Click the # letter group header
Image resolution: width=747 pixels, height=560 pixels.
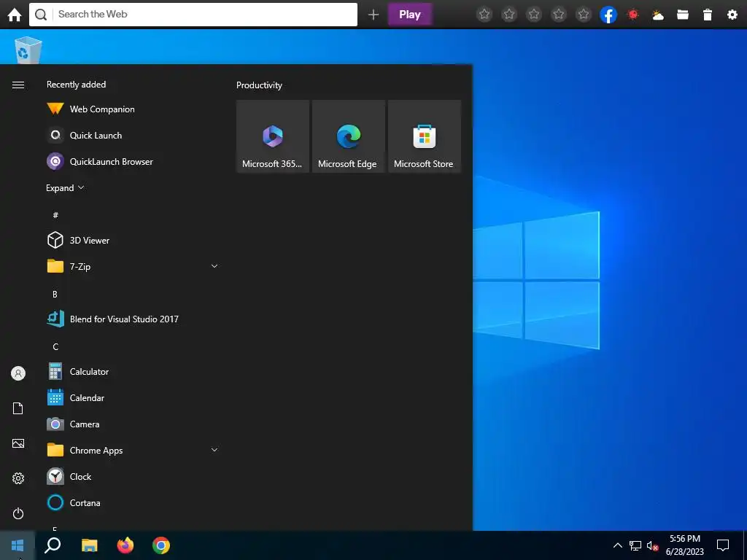coord(55,215)
